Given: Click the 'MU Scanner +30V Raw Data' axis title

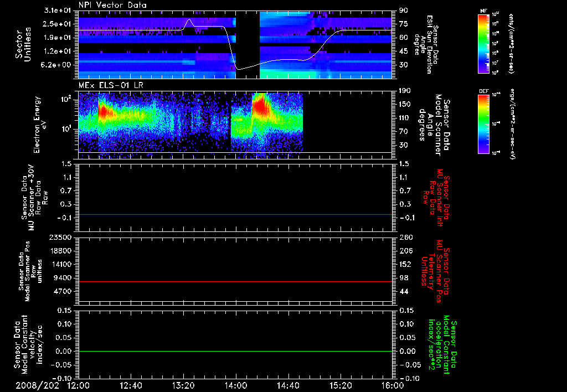Looking at the screenshot, I should (x=34, y=198).
